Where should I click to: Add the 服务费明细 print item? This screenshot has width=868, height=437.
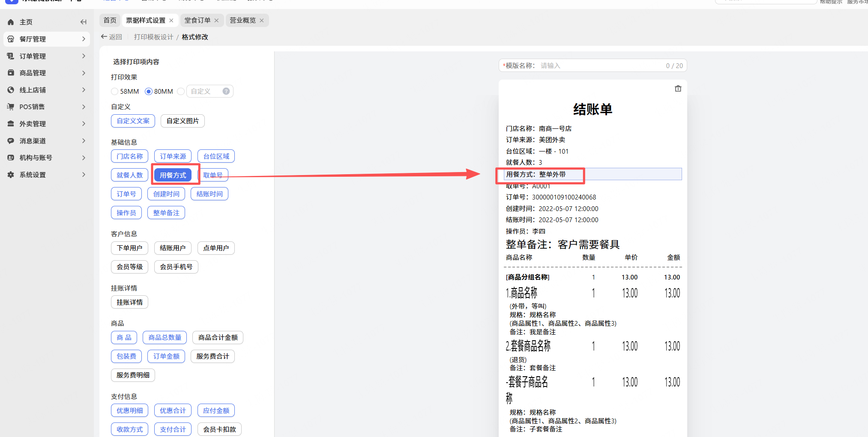pyautogui.click(x=133, y=375)
